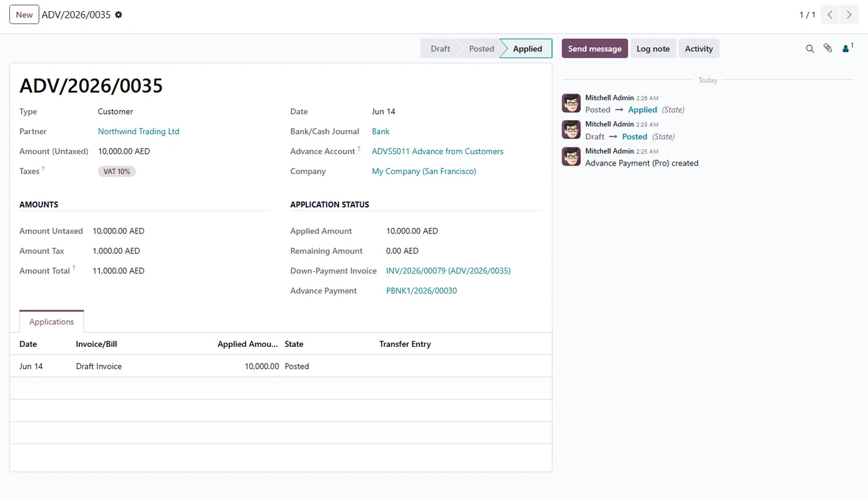Click the Type value Customer

coord(115,111)
